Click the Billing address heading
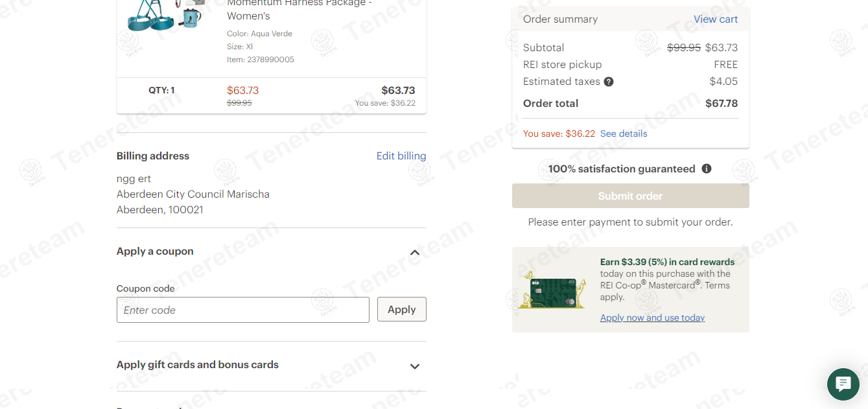Viewport: 868px width, 409px height. click(x=153, y=156)
